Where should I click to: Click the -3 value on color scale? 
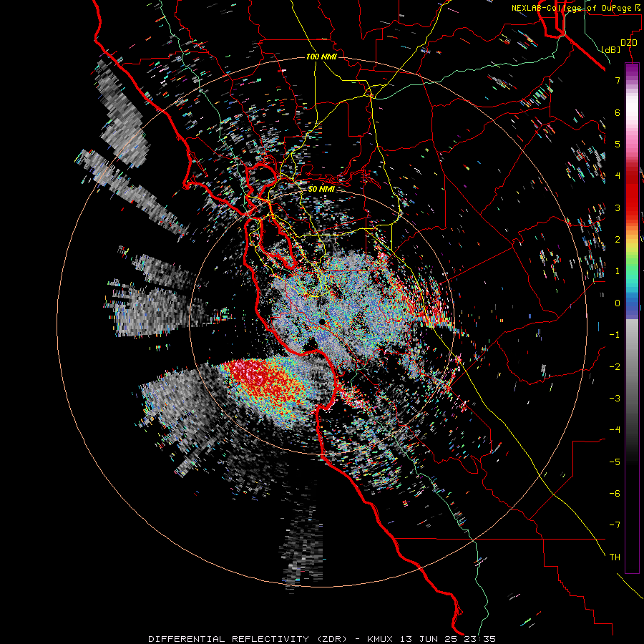pos(615,399)
